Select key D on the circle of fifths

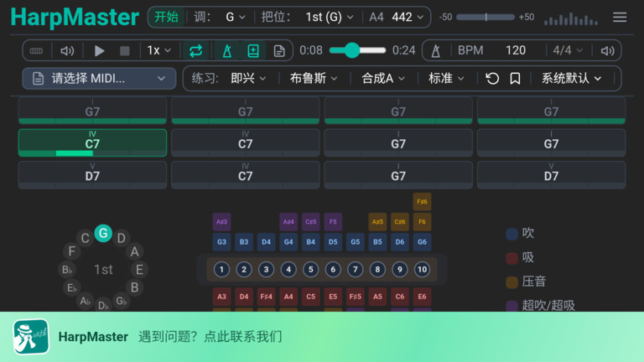(121, 238)
